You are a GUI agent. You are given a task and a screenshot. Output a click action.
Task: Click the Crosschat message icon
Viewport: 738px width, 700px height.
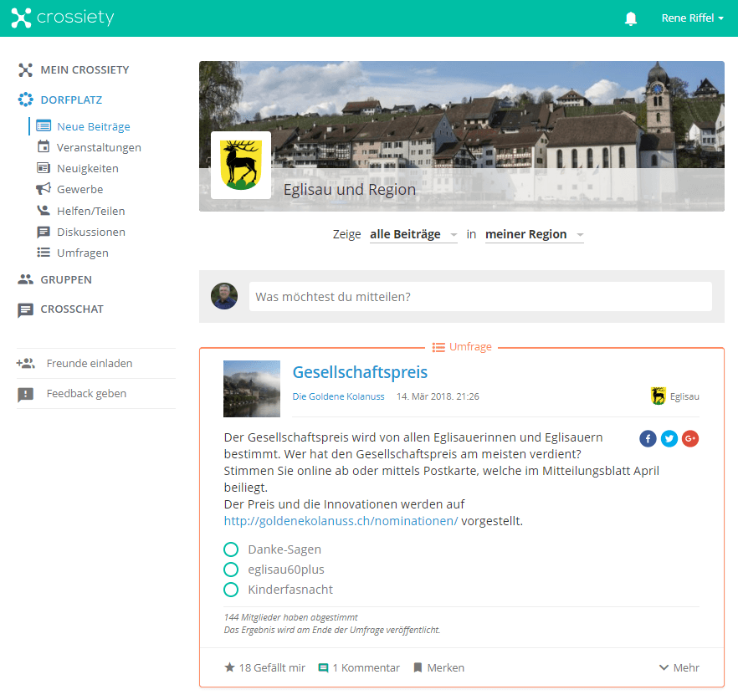point(25,310)
